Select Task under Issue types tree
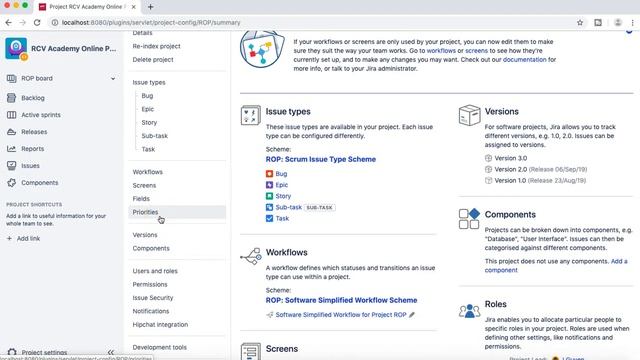 coord(148,149)
